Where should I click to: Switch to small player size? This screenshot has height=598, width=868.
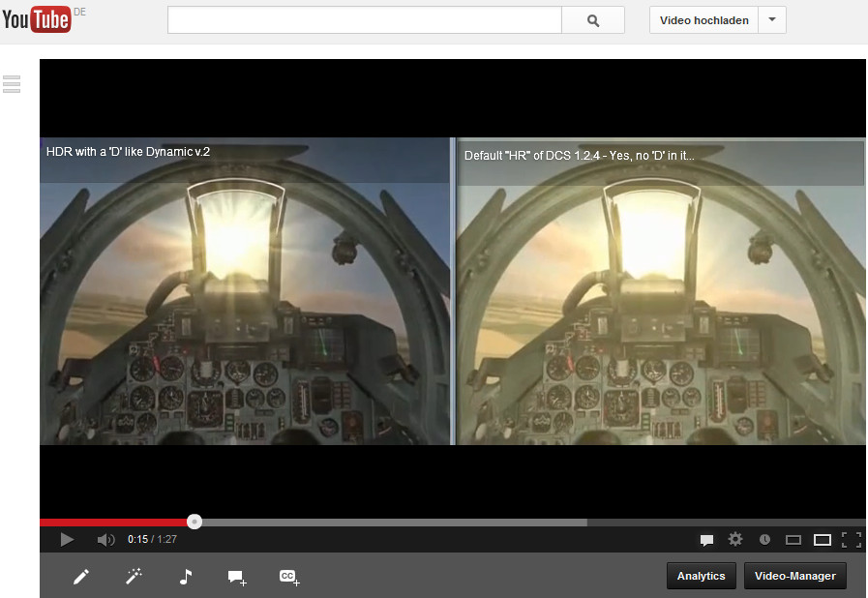click(793, 540)
